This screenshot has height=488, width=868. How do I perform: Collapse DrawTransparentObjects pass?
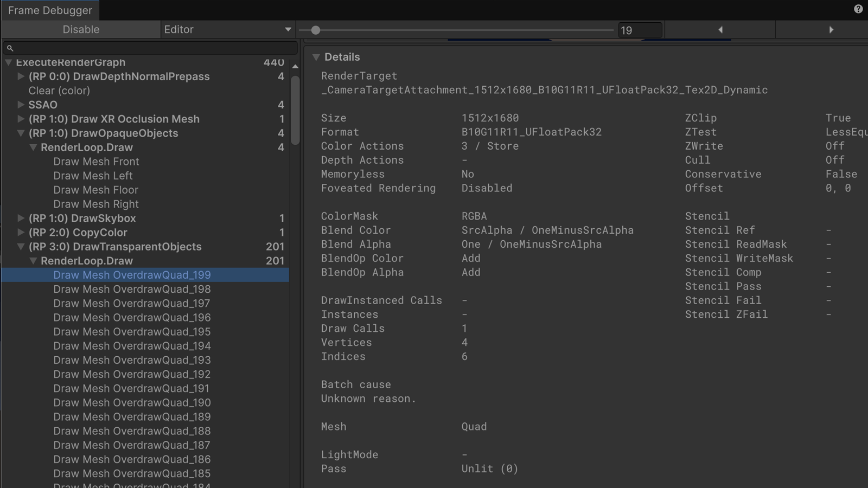pyautogui.click(x=21, y=247)
